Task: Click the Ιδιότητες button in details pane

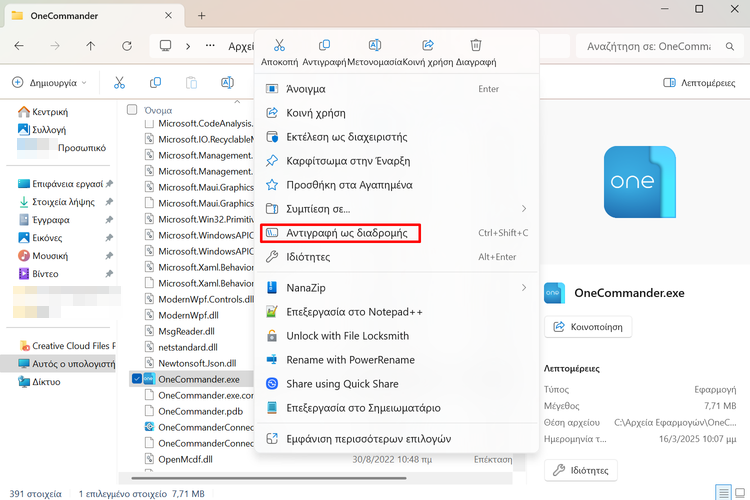Action: coord(581,470)
